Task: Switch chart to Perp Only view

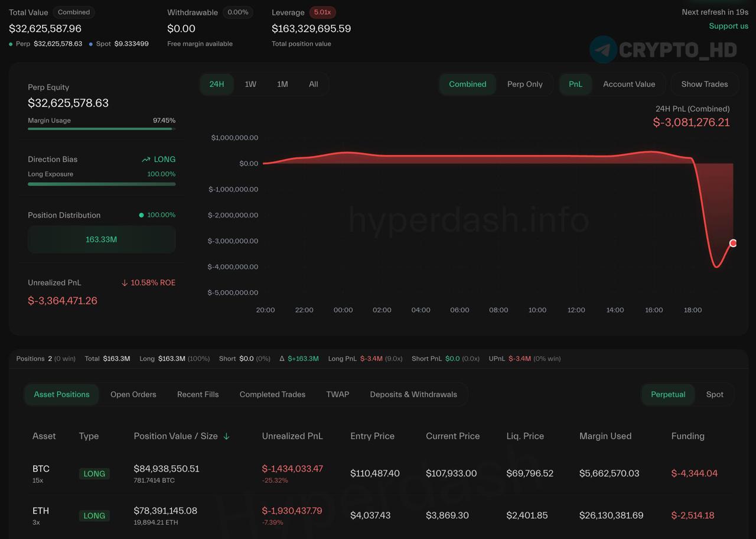Action: [524, 84]
